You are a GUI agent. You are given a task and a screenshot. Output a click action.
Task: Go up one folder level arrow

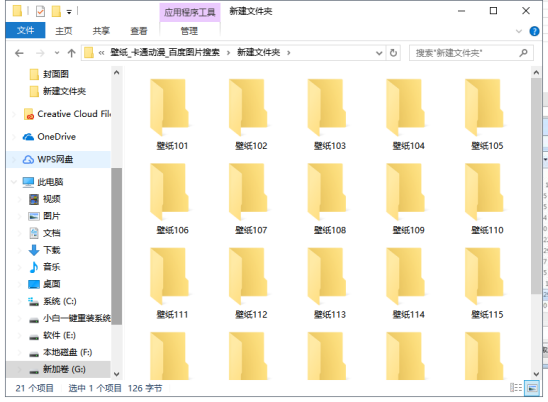[72, 53]
